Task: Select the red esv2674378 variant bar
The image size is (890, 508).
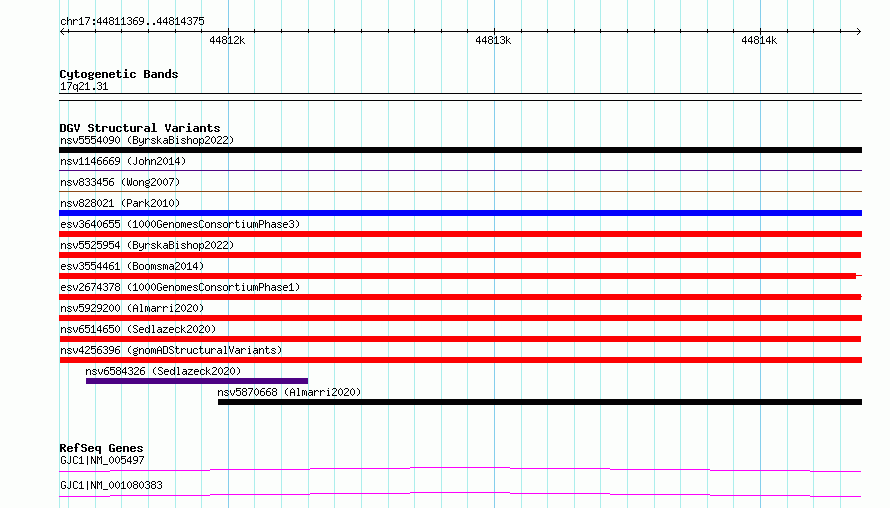Action: [460, 297]
